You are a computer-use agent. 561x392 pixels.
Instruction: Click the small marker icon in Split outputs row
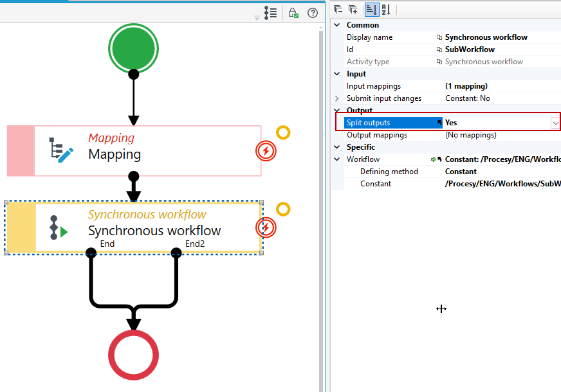pos(439,123)
